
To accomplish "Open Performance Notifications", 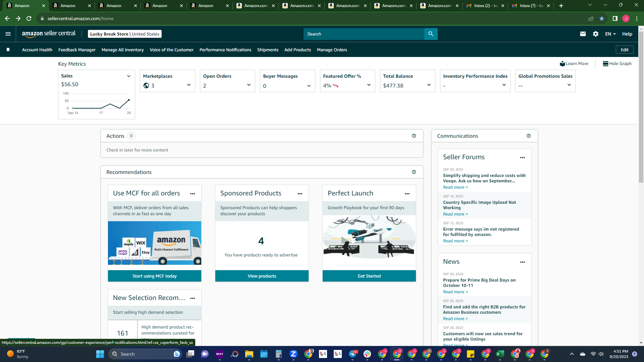I will pyautogui.click(x=225, y=50).
